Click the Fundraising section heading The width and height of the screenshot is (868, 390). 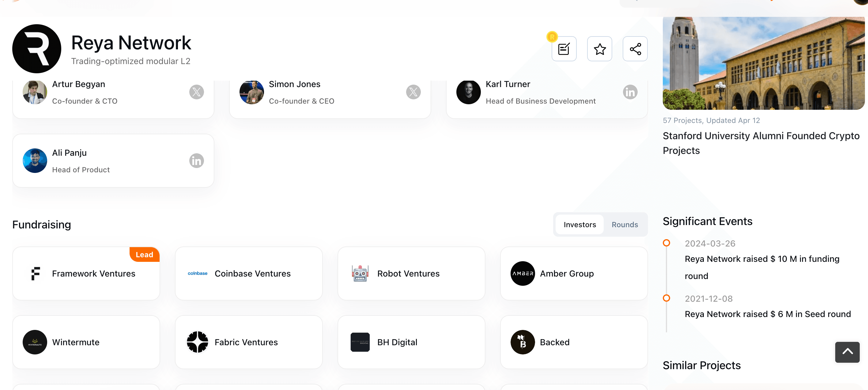click(41, 224)
